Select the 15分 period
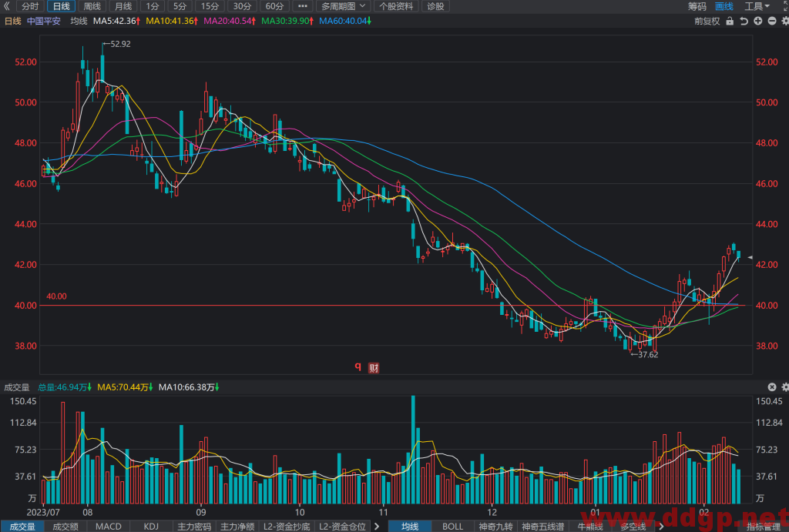 click(x=210, y=6)
